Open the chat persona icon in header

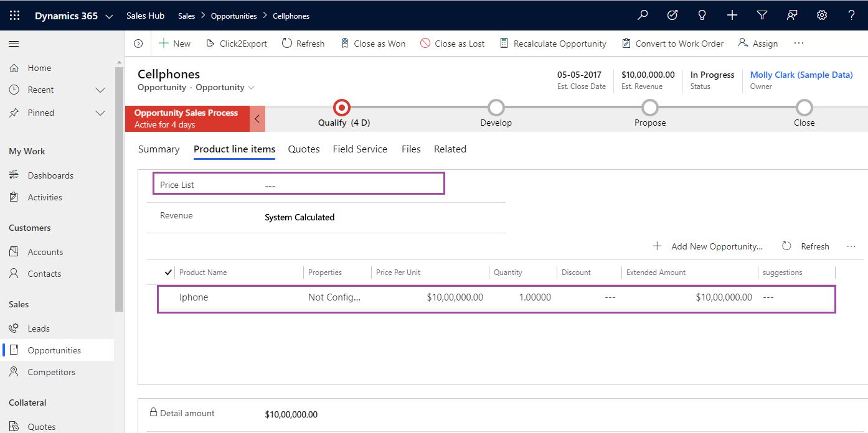tap(792, 16)
